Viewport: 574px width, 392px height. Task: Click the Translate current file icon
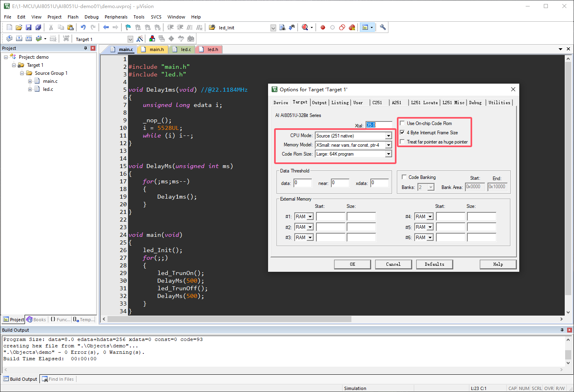(x=9, y=39)
